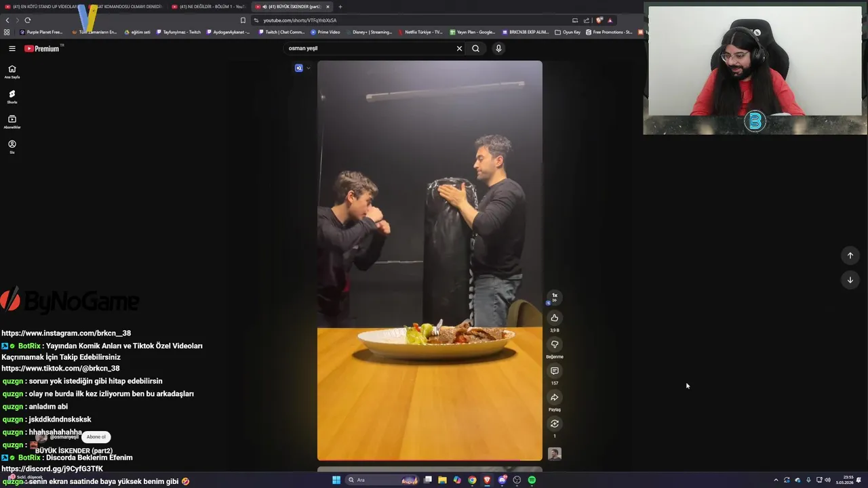Like the Short with thumbs up
868x488 pixels.
555,318
